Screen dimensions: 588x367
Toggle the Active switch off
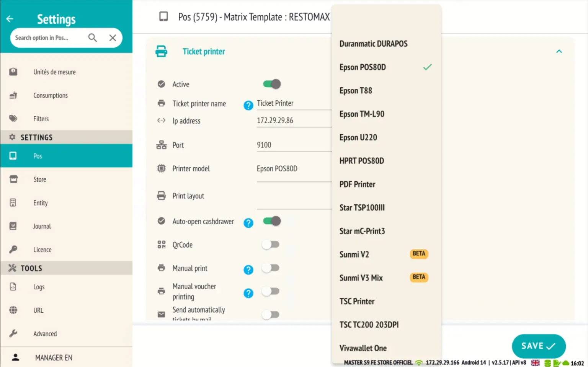coord(272,84)
